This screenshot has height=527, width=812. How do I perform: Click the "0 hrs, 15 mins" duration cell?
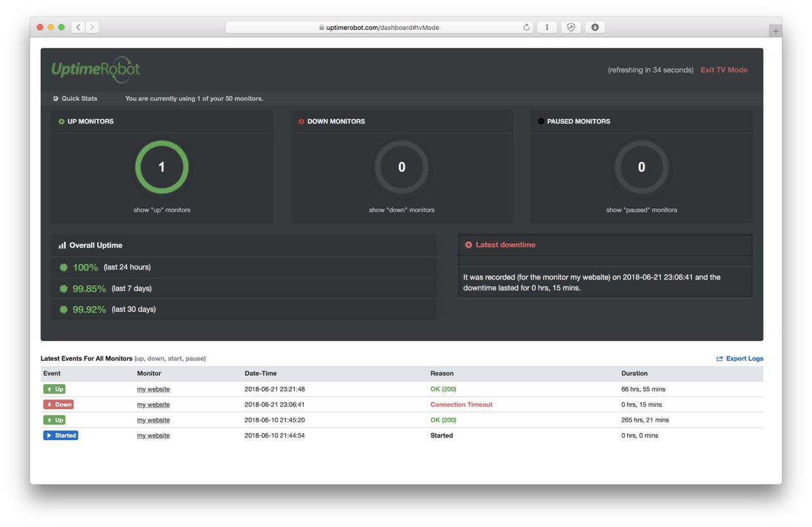[x=641, y=405]
